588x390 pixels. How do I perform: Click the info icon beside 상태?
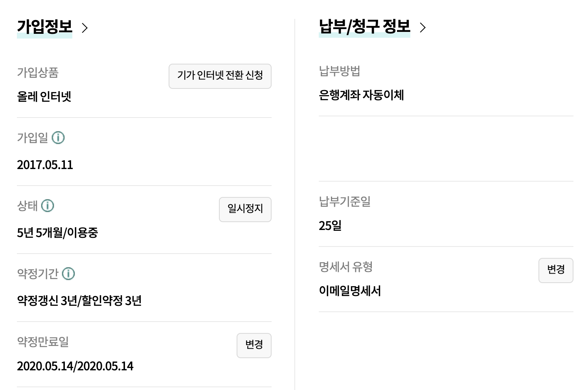[48, 206]
